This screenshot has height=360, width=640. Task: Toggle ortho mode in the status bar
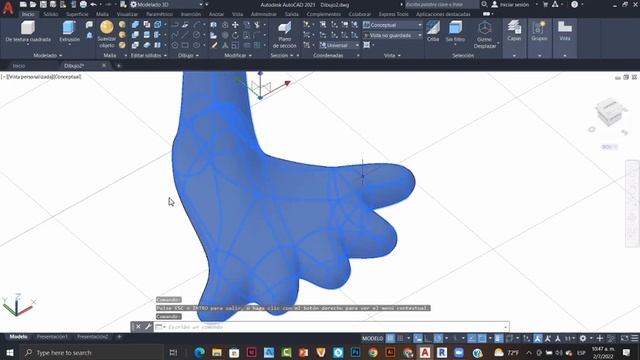coord(427,338)
